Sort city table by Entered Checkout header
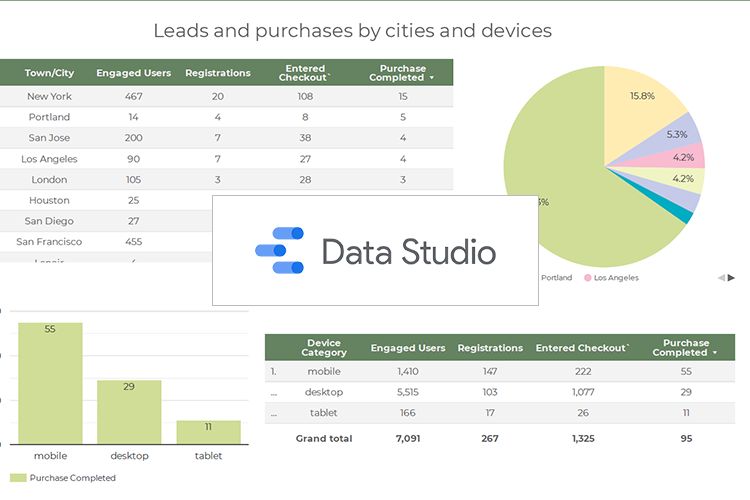 tap(305, 73)
